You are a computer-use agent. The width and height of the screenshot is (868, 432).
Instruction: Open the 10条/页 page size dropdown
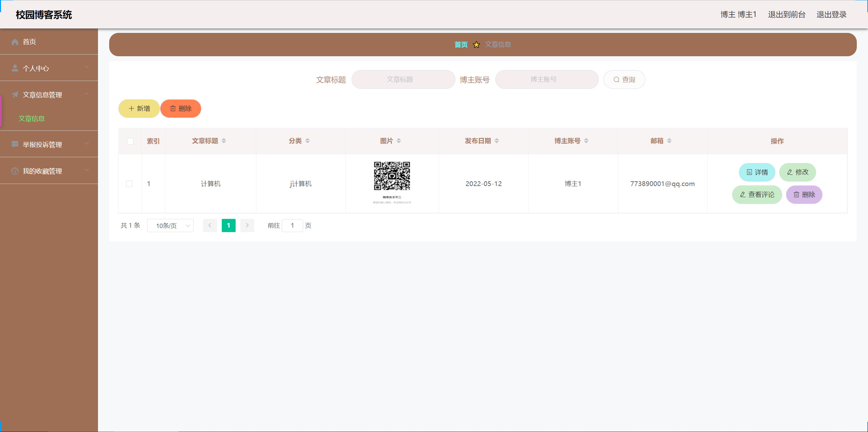[170, 225]
